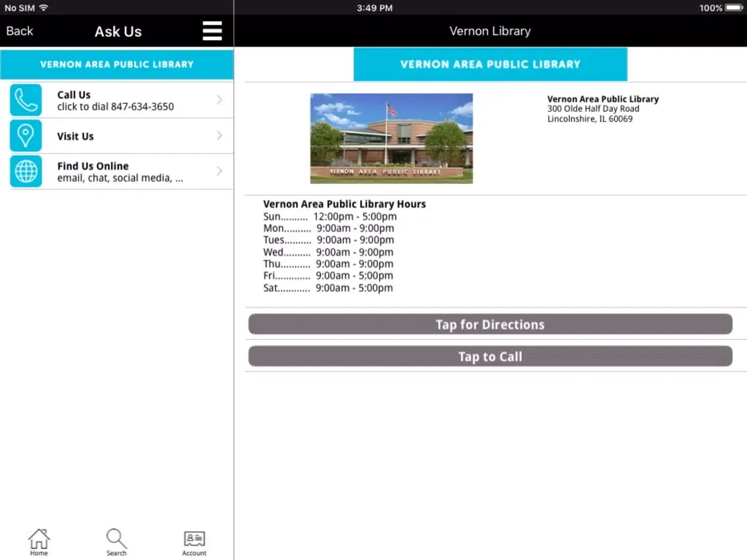Viewport: 747px width, 560px height.
Task: Tap the Vernon Area Public Library banner in right pane
Action: click(491, 64)
